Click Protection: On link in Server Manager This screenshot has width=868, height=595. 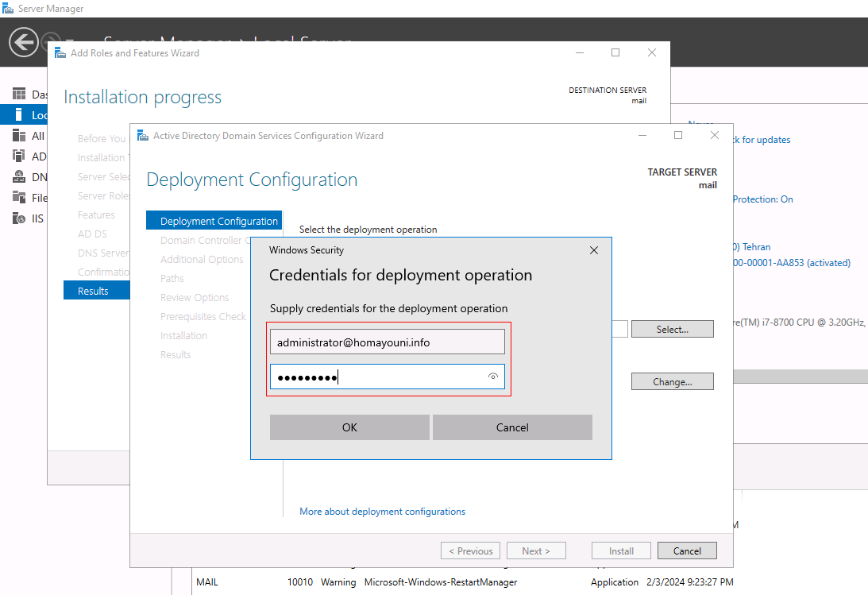pos(763,199)
